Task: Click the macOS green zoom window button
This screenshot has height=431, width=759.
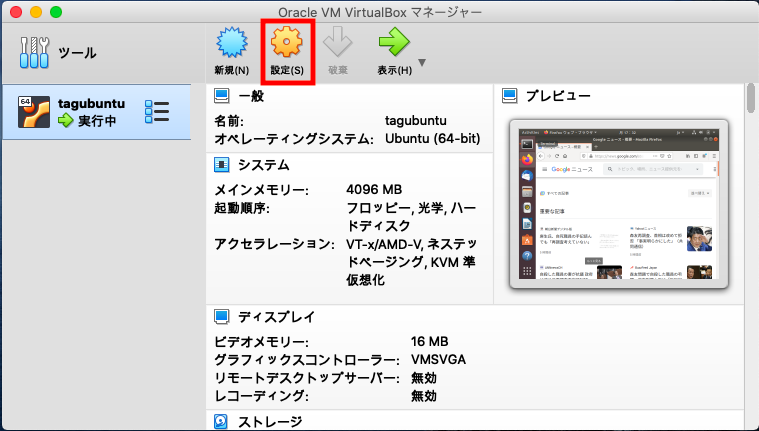Action: [56, 12]
